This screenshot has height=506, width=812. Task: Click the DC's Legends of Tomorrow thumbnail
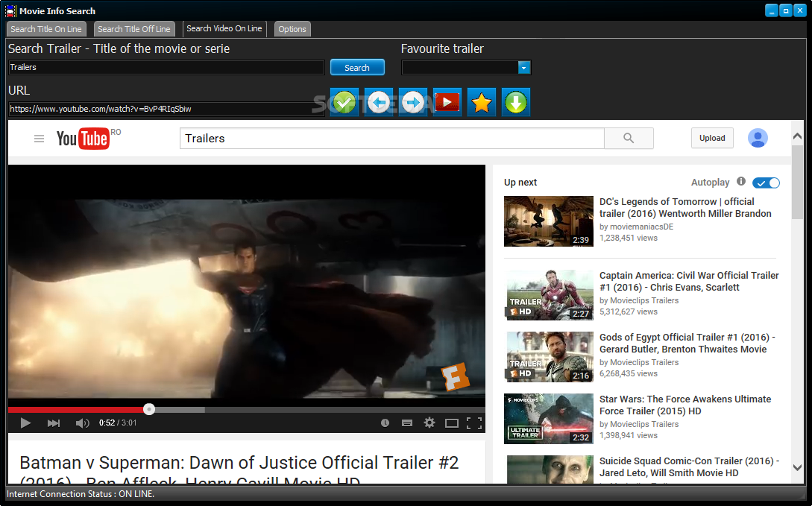tap(548, 221)
